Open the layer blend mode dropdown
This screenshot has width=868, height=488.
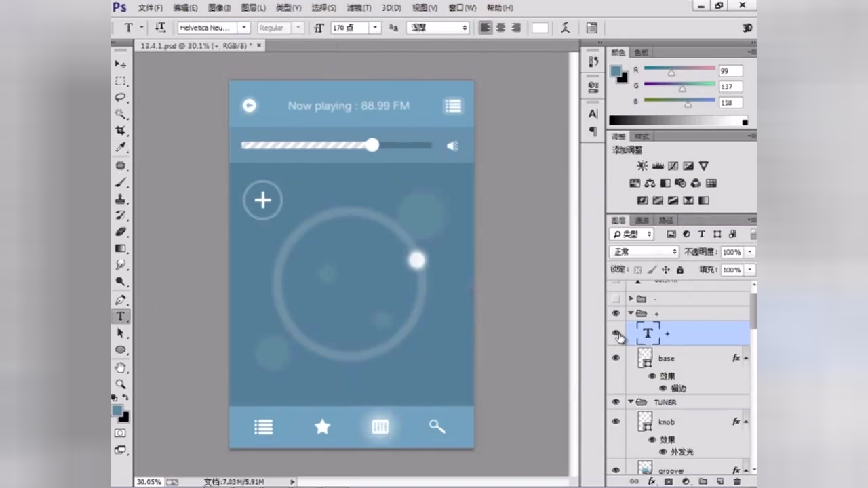[644, 251]
